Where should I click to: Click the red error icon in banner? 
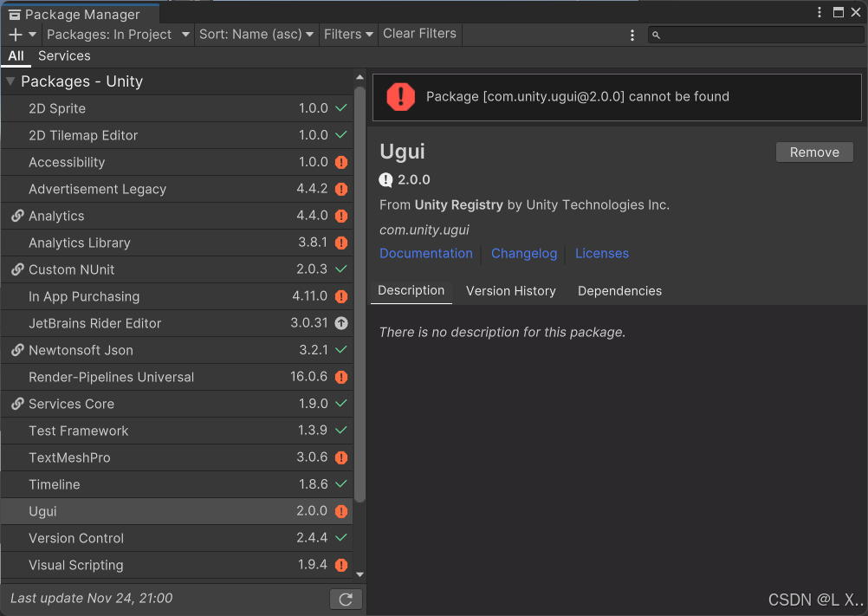pos(401,97)
